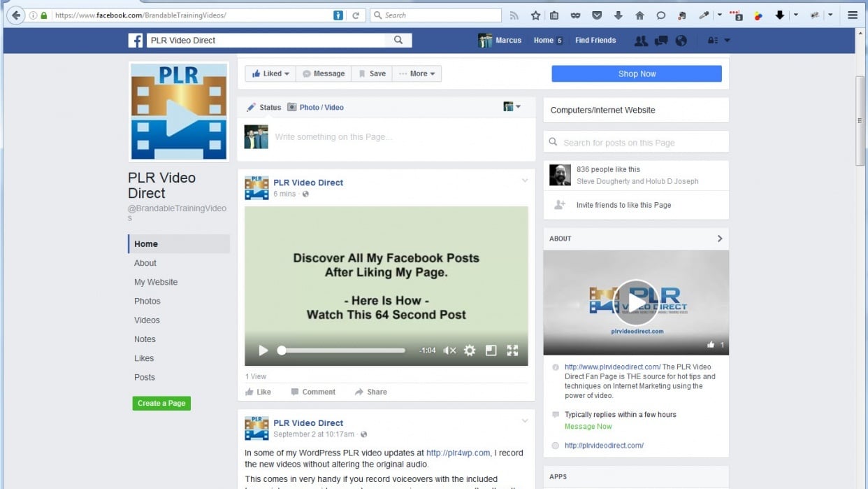Click the chat bubble toolbar icon

[660, 15]
